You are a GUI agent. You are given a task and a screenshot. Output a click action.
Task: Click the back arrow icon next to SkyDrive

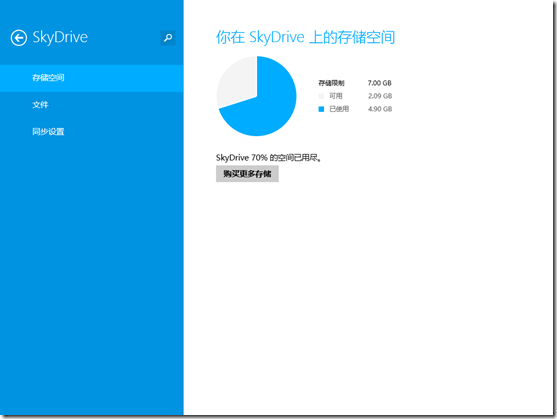pos(19,38)
